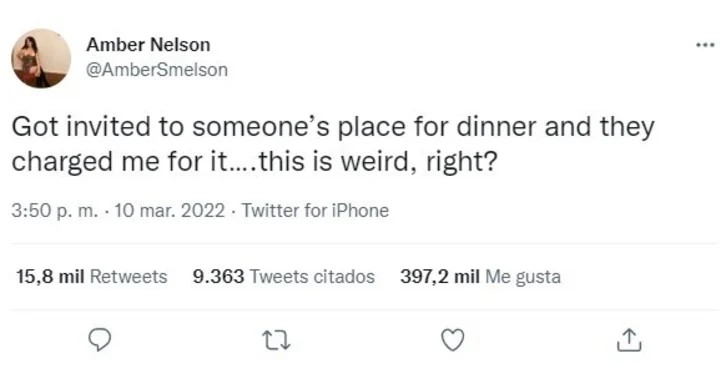The height and width of the screenshot is (369, 720).
Task: Click the 15,8 mil retweet number
Action: pos(50,277)
